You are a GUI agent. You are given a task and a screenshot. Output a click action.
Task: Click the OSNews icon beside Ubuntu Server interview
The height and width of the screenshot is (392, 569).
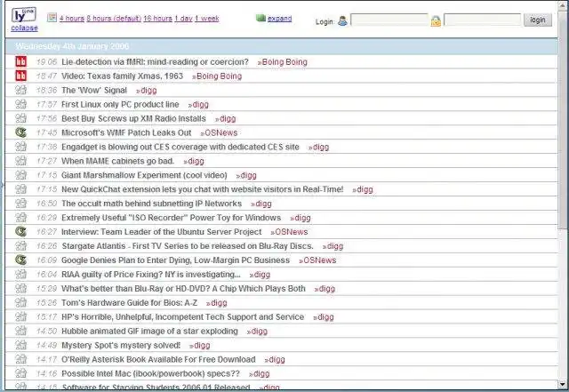pyautogui.click(x=21, y=232)
